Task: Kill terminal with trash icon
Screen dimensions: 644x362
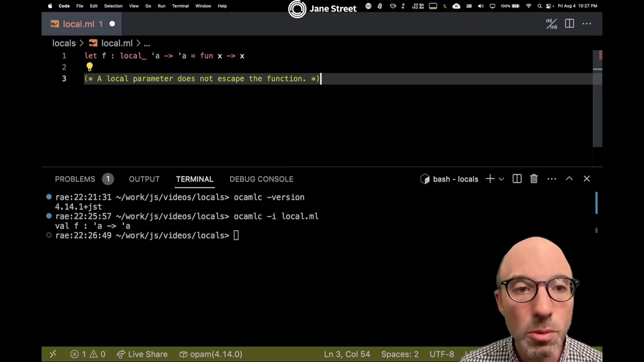Action: (x=534, y=179)
